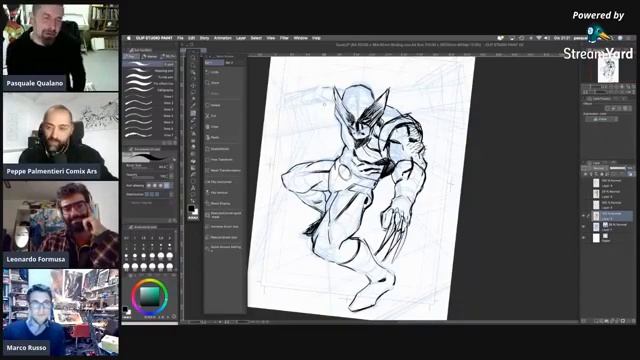640x360 pixels.
Task: Select the first Anti-aliasing option
Action: pyautogui.click(x=149, y=185)
